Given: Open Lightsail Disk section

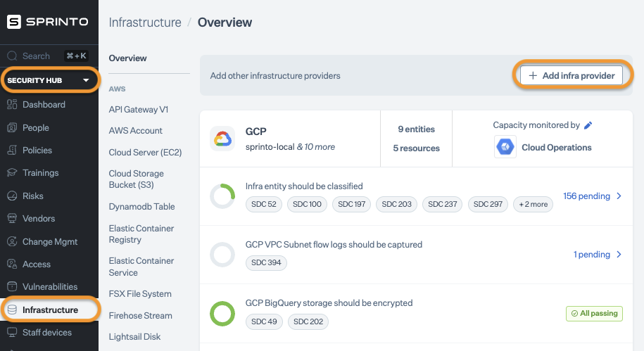Looking at the screenshot, I should [x=134, y=337].
